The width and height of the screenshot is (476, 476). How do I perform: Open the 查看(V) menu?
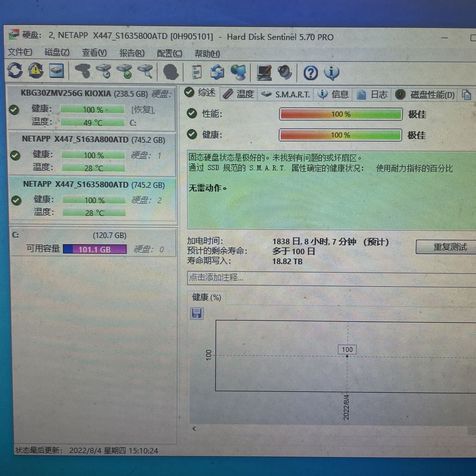point(94,53)
